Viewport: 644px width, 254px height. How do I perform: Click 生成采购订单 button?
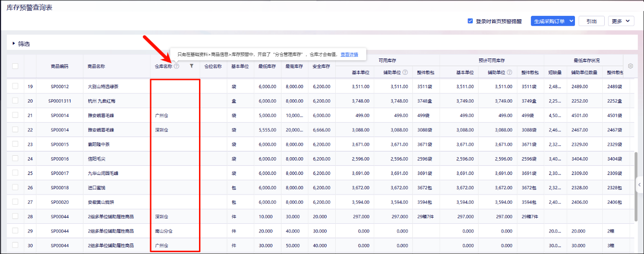click(x=549, y=21)
